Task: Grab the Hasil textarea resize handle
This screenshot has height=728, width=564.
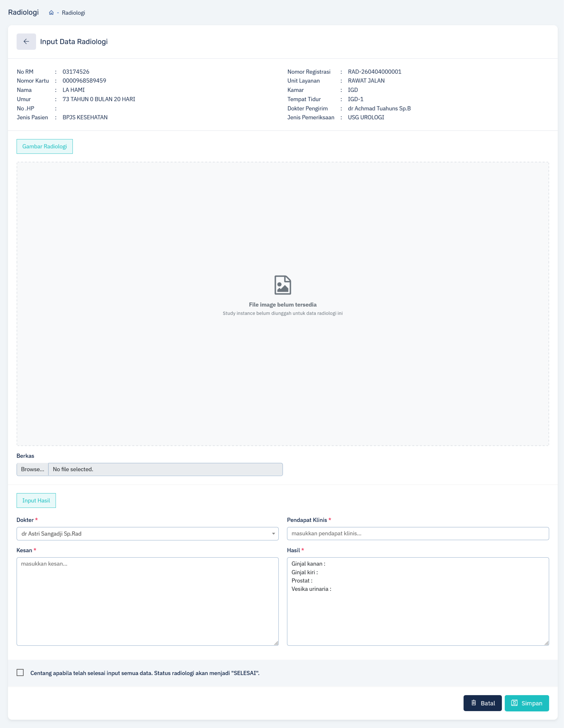Action: coord(546,643)
